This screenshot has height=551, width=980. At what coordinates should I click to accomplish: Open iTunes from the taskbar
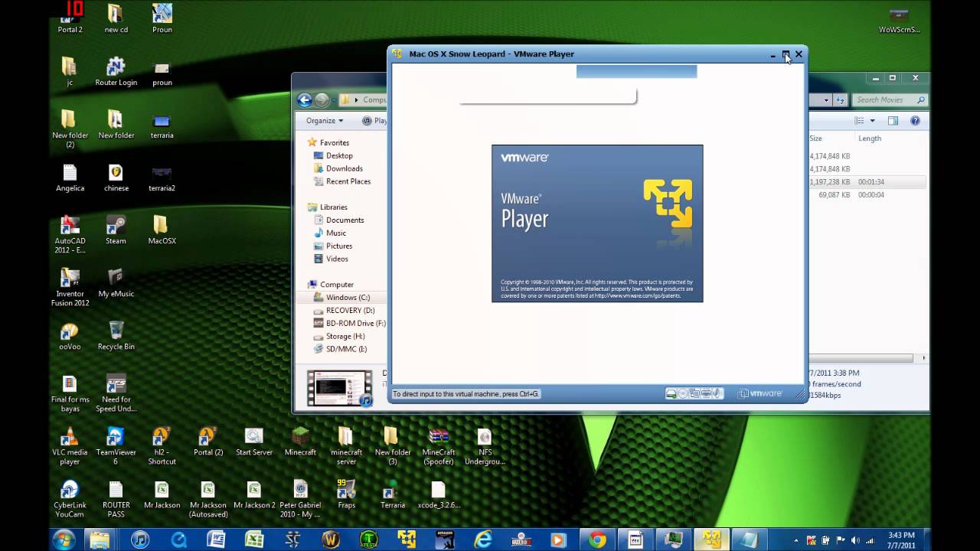click(139, 540)
